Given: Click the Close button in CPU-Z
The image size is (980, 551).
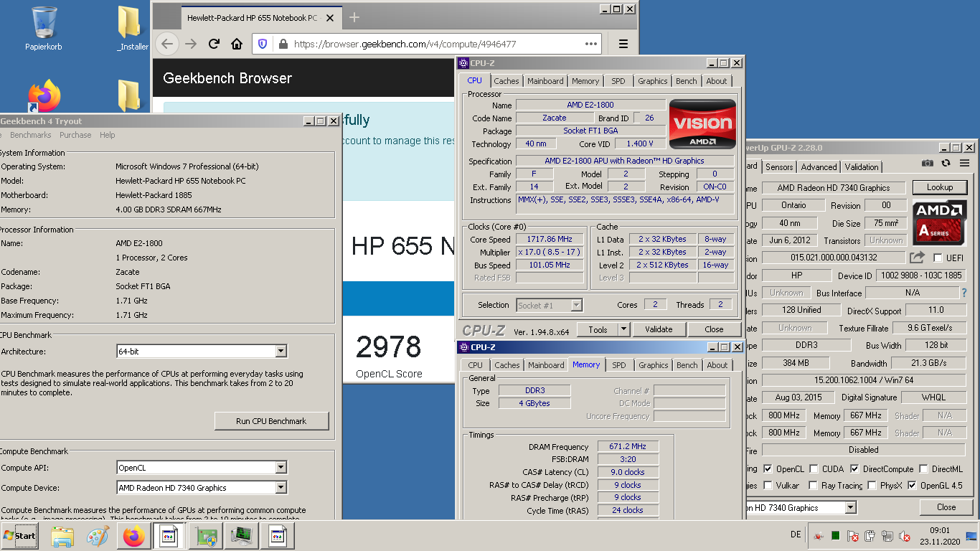Looking at the screenshot, I should tap(714, 329).
